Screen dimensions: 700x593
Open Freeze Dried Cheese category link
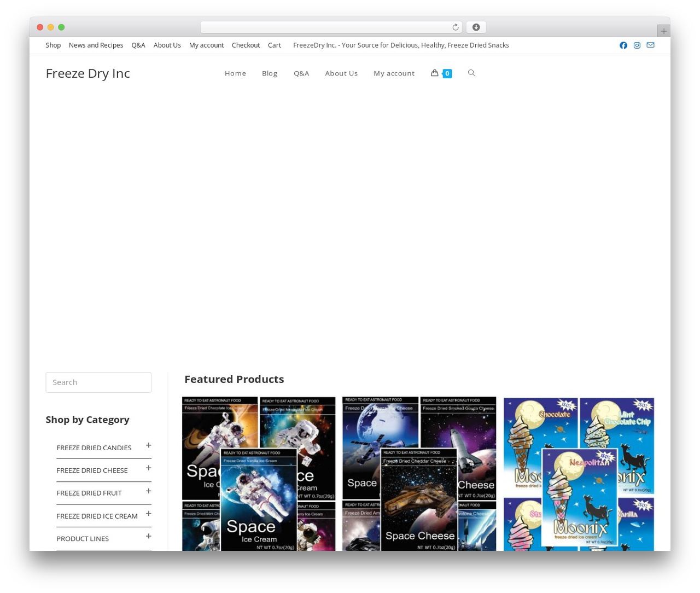click(92, 470)
